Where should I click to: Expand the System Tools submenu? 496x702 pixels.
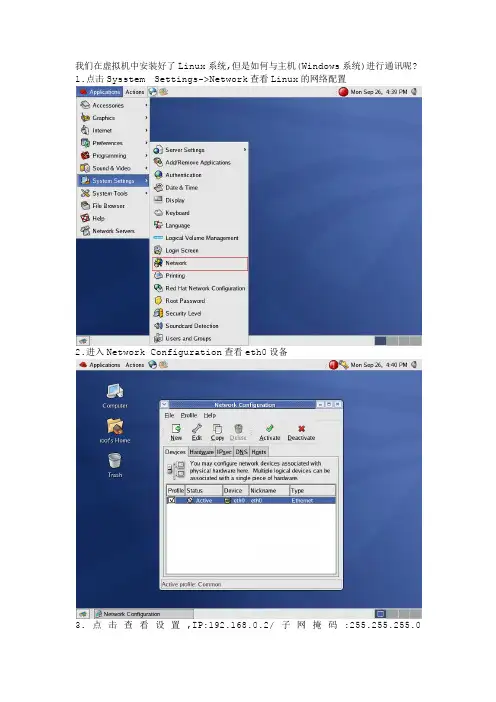[113, 193]
